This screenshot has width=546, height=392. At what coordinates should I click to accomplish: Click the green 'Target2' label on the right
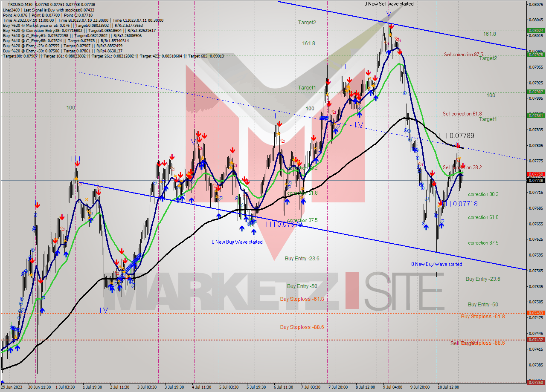coord(489,58)
